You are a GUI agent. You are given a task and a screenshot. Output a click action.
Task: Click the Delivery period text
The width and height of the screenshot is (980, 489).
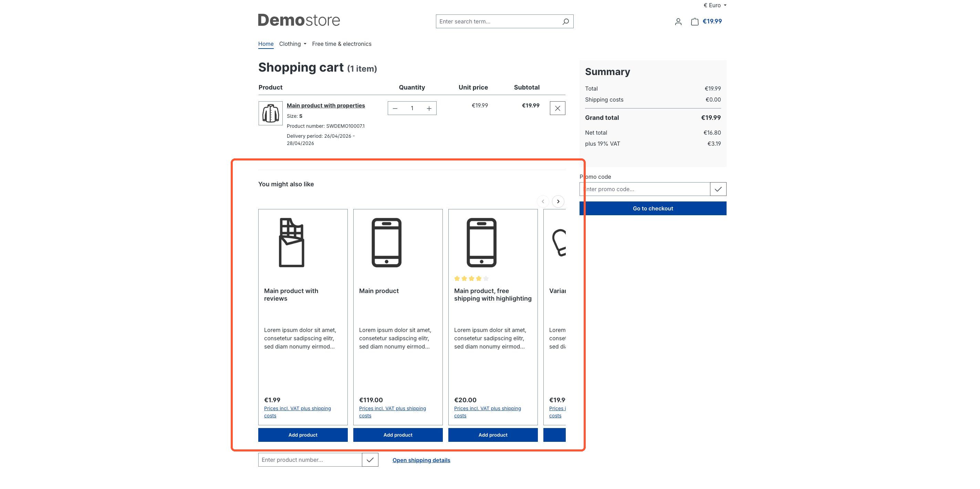point(321,140)
